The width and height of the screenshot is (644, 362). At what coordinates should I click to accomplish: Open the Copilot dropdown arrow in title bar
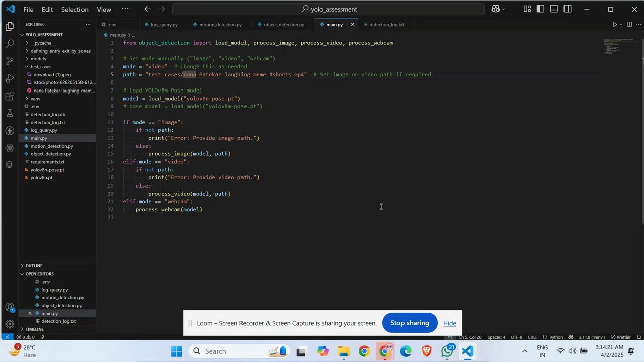503,9
